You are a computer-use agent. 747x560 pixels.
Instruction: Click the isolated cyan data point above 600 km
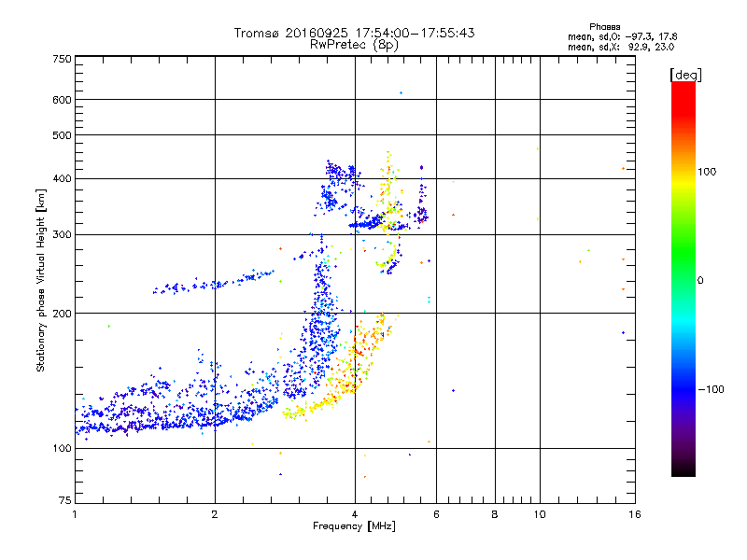(402, 92)
